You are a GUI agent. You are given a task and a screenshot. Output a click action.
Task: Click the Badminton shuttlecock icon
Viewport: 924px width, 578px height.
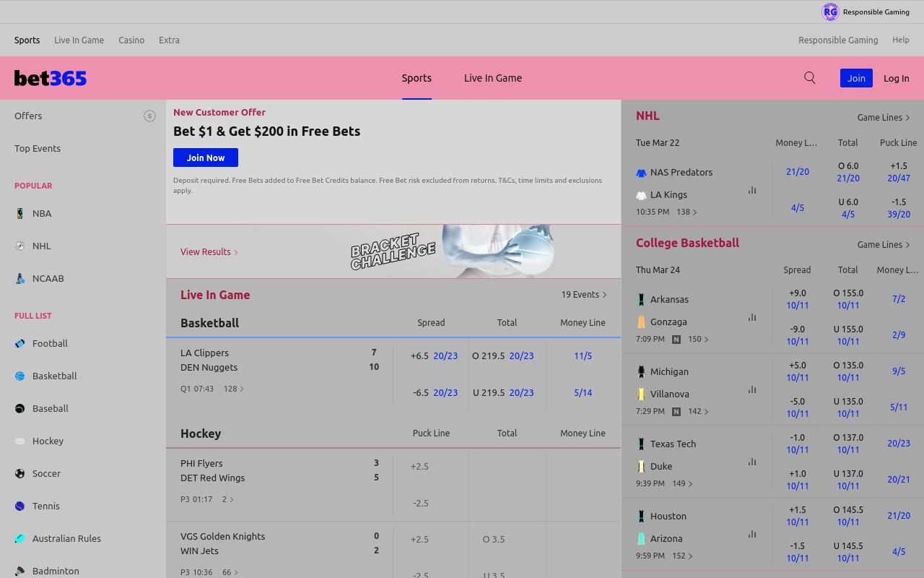click(x=20, y=571)
